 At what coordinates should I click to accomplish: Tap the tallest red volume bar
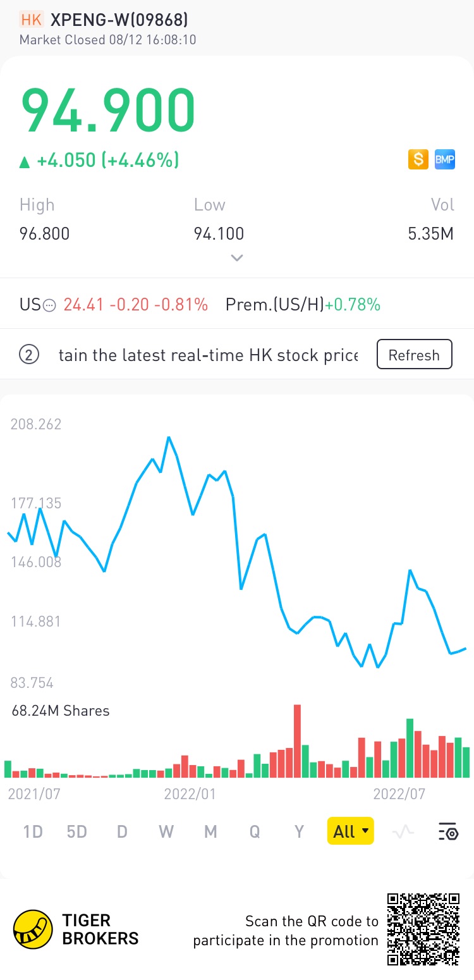point(297,741)
